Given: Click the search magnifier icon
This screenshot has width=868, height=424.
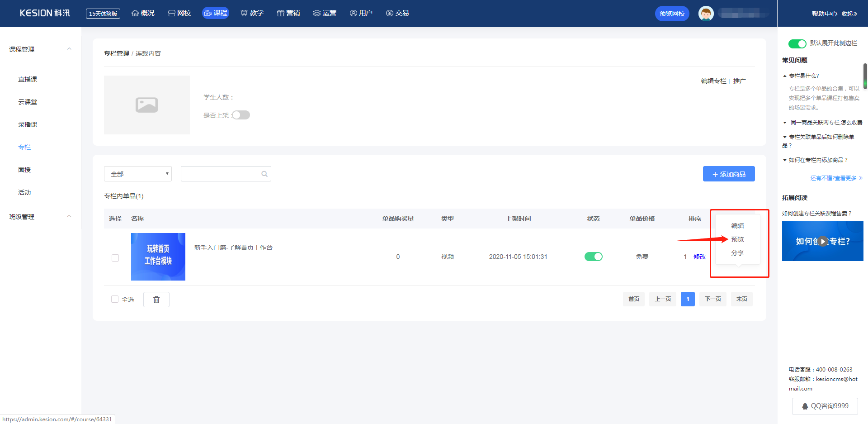Looking at the screenshot, I should pos(264,174).
